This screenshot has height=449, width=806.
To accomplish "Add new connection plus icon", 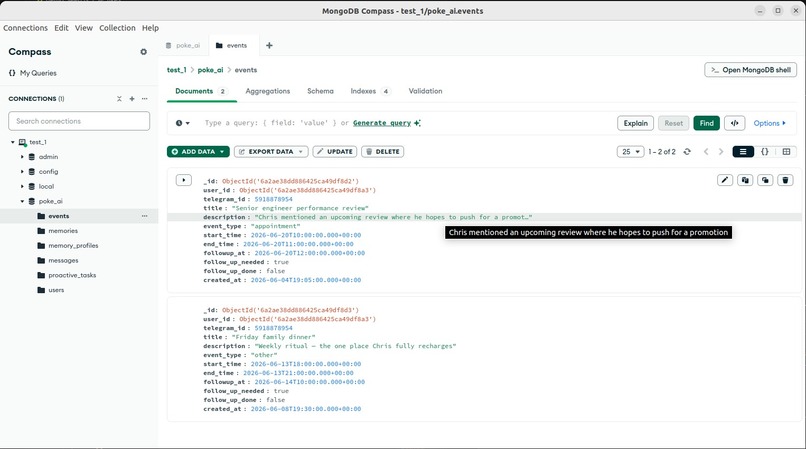I will click(132, 99).
